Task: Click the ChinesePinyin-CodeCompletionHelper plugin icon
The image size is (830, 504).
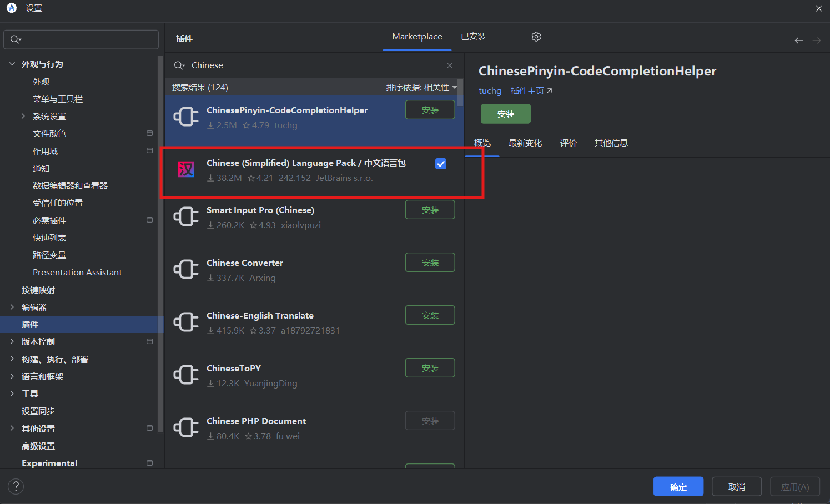Action: (186, 117)
